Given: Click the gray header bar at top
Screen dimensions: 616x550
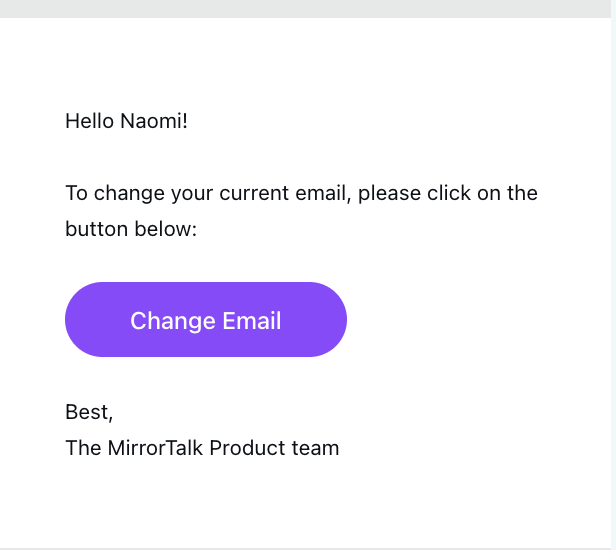Looking at the screenshot, I should click(300, 8).
